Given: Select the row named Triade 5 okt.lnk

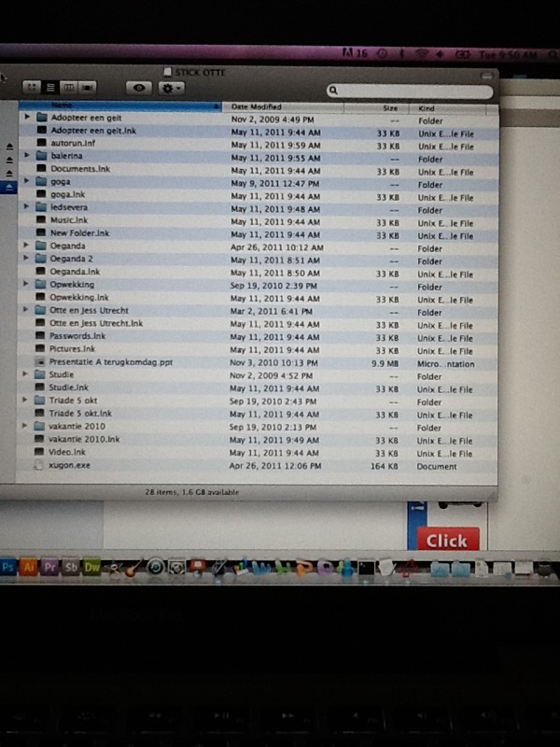Looking at the screenshot, I should (x=258, y=414).
